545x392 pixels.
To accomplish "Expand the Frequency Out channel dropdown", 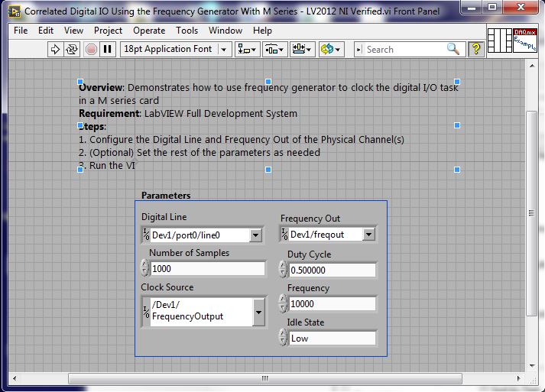I will tap(368, 235).
